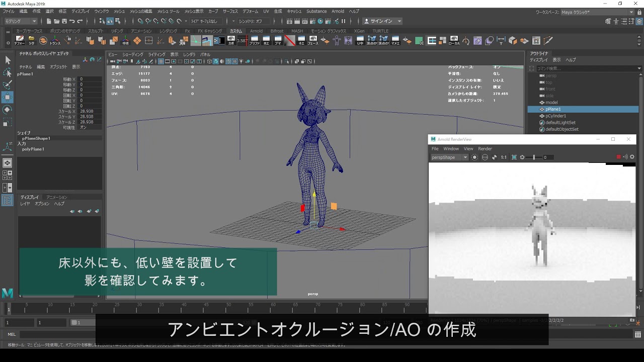Click RenderView circular render icon beside camera dropdown

[x=474, y=157]
